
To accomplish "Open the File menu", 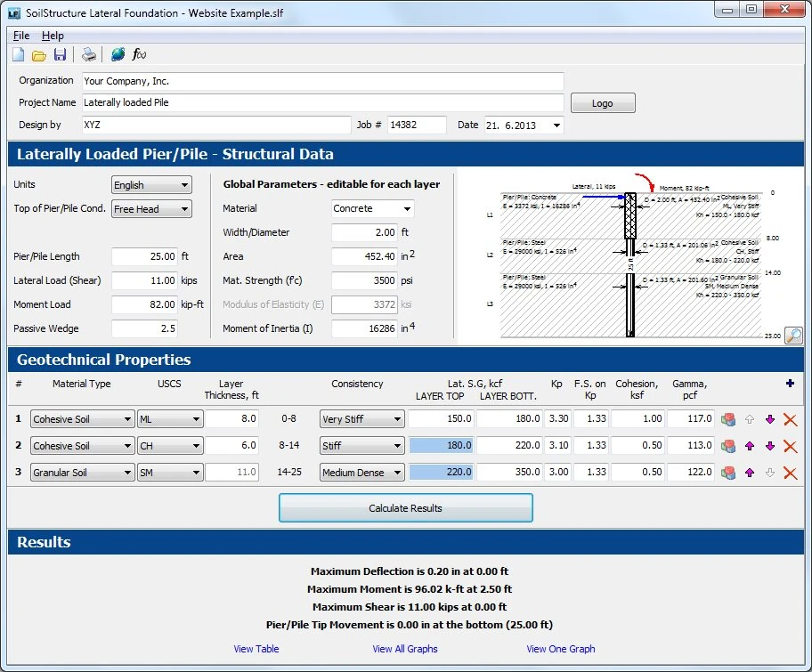I will [21, 36].
